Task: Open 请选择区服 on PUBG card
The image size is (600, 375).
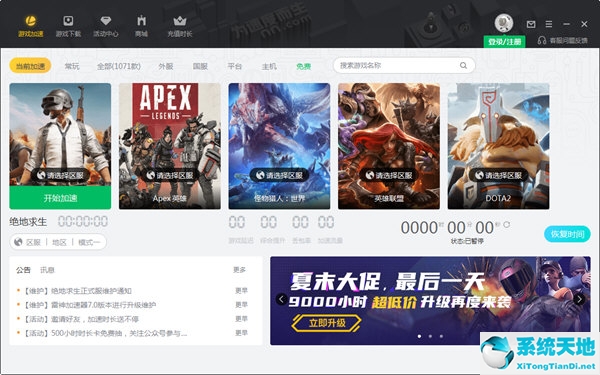Action: click(60, 175)
